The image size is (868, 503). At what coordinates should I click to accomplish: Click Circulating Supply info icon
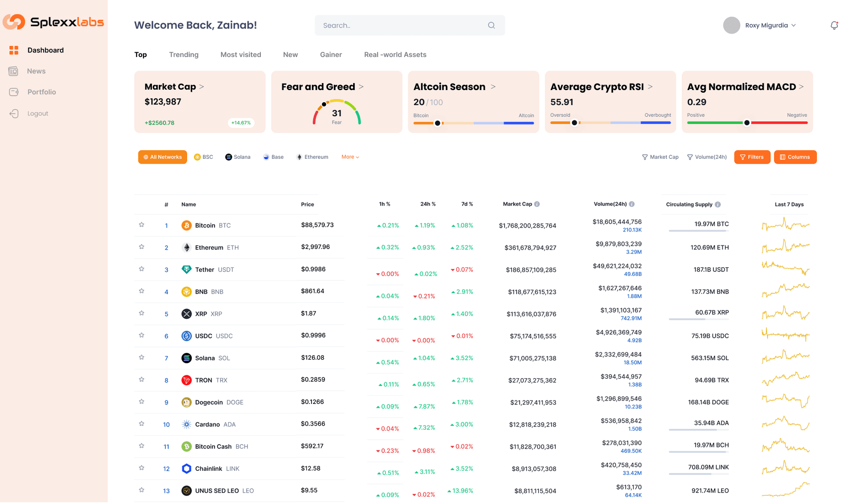717,205
